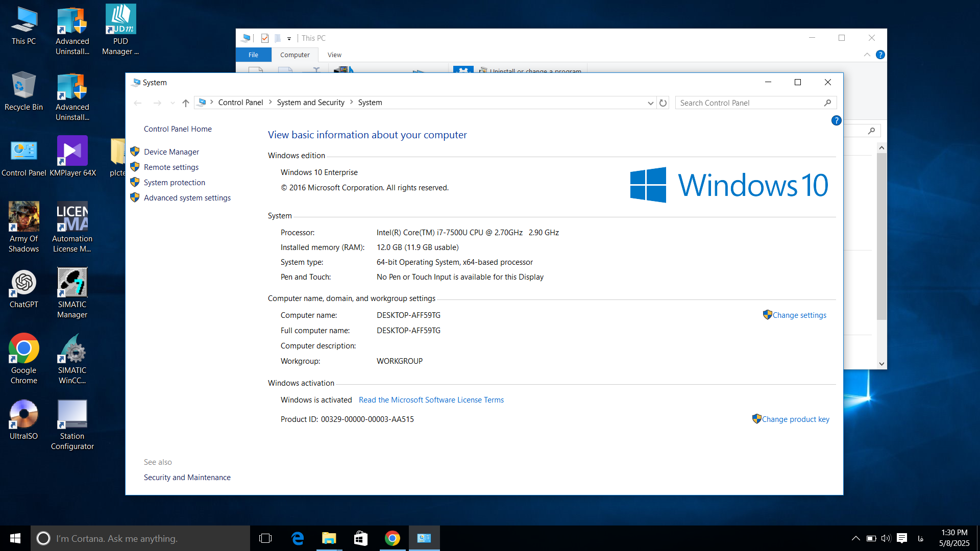Open Quick Access Toolbar dropdown in This PC

click(x=289, y=38)
